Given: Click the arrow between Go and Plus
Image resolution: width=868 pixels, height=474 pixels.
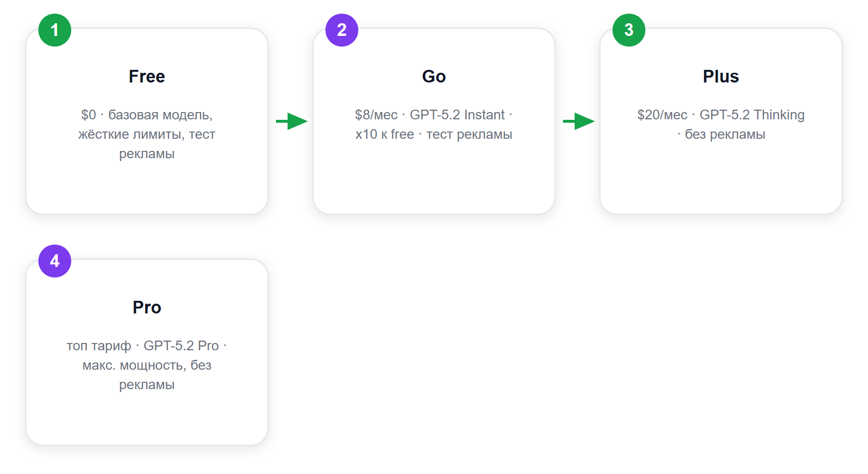Looking at the screenshot, I should pos(579,121).
